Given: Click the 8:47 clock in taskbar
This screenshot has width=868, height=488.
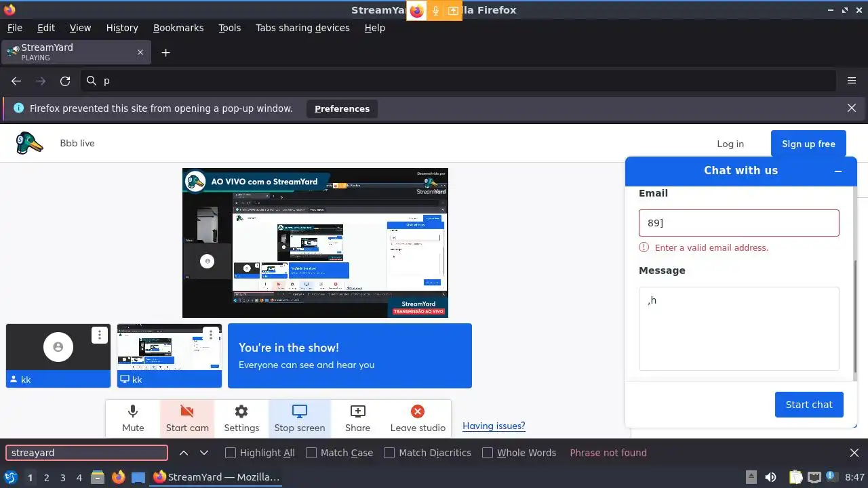Looking at the screenshot, I should coord(854,478).
